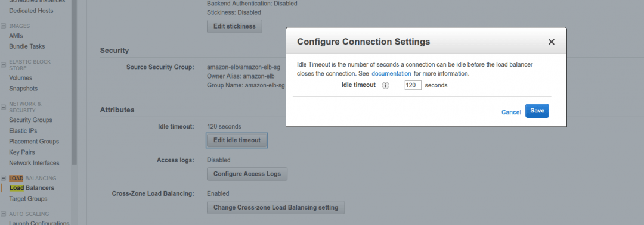644x225 pixels.
Task: Select Load Balancers in sidebar
Action: [32, 188]
